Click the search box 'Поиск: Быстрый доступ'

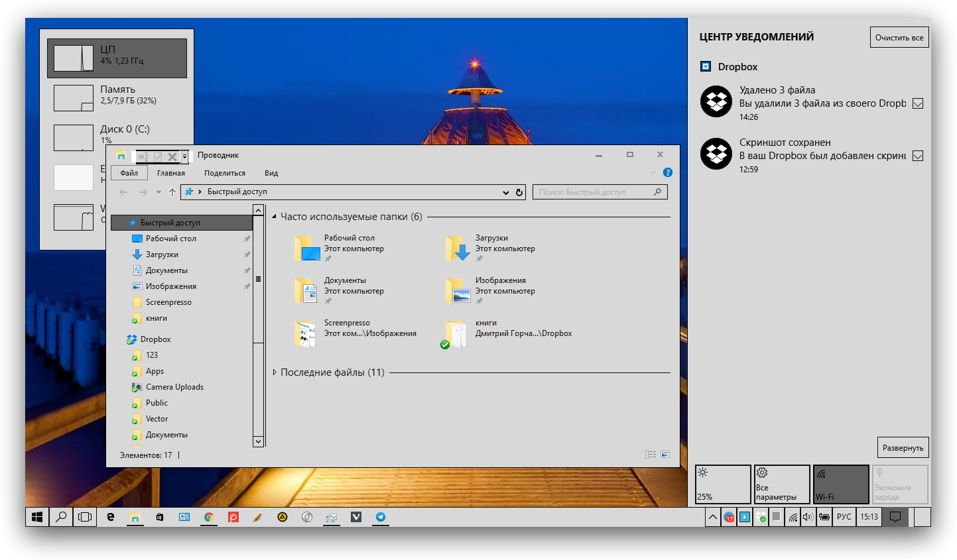(600, 192)
